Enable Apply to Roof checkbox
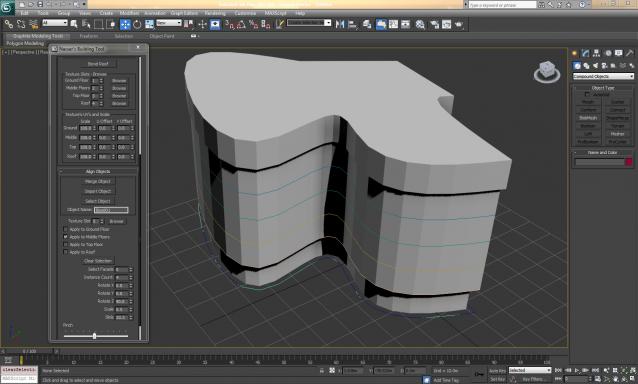The width and height of the screenshot is (638, 384). tap(66, 252)
